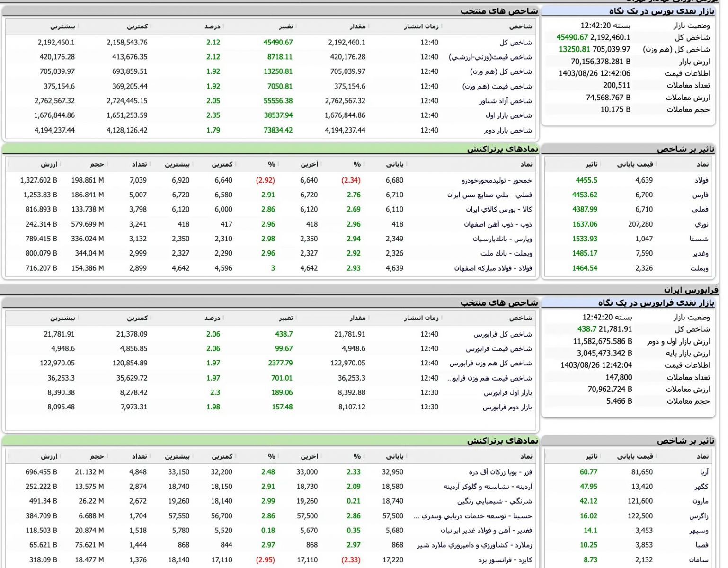Click Farabourse trade count 147,800
This screenshot has height=568, width=728.
tap(619, 377)
